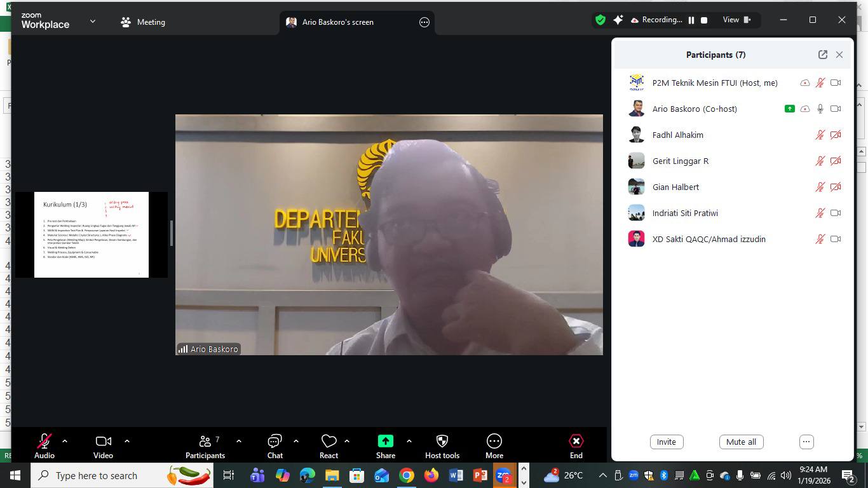Open the View layout menu
The width and height of the screenshot is (868, 488).
[736, 20]
